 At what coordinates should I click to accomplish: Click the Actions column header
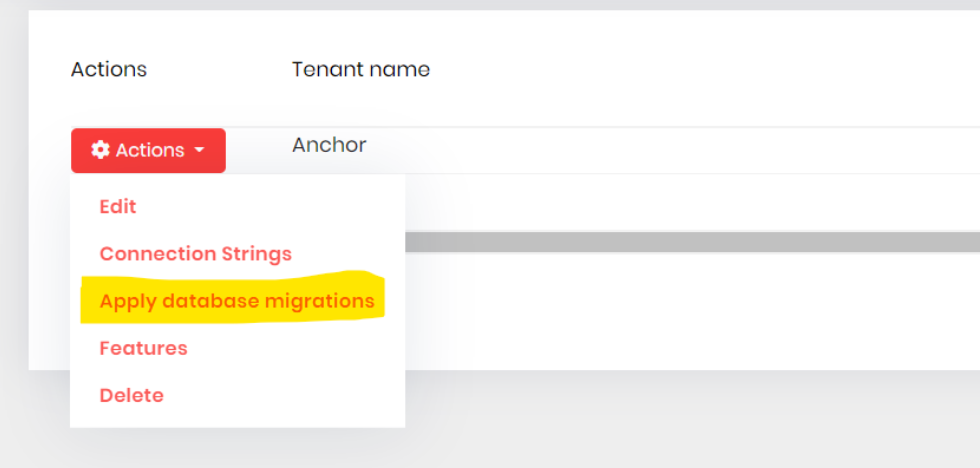point(109,70)
